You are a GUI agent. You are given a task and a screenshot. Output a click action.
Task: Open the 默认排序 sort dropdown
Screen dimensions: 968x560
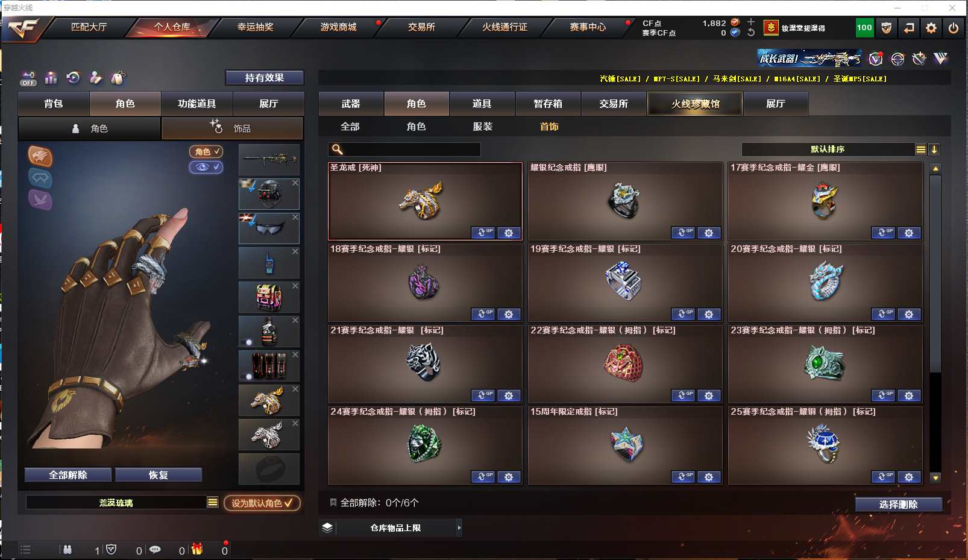[828, 149]
